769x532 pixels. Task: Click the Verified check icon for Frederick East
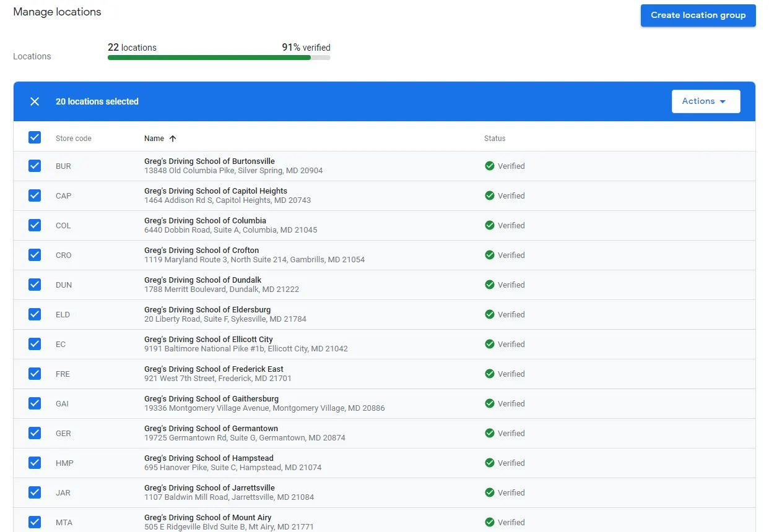point(489,374)
